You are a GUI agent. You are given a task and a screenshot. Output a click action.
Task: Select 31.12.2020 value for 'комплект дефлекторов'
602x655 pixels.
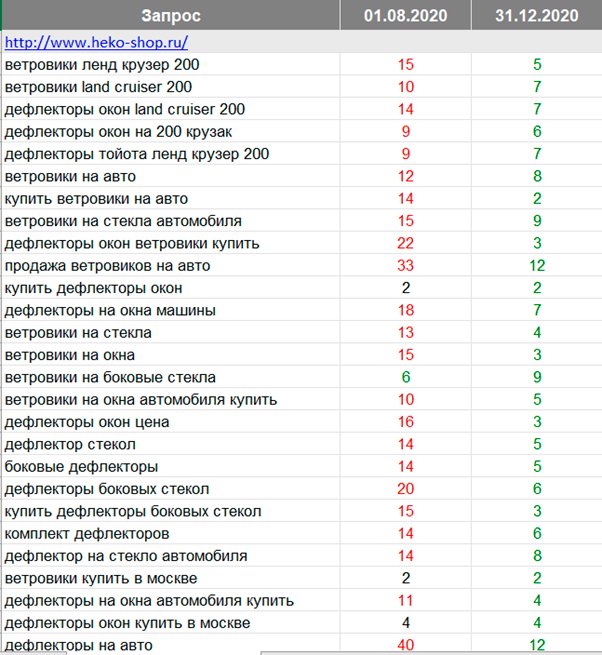coord(537,534)
